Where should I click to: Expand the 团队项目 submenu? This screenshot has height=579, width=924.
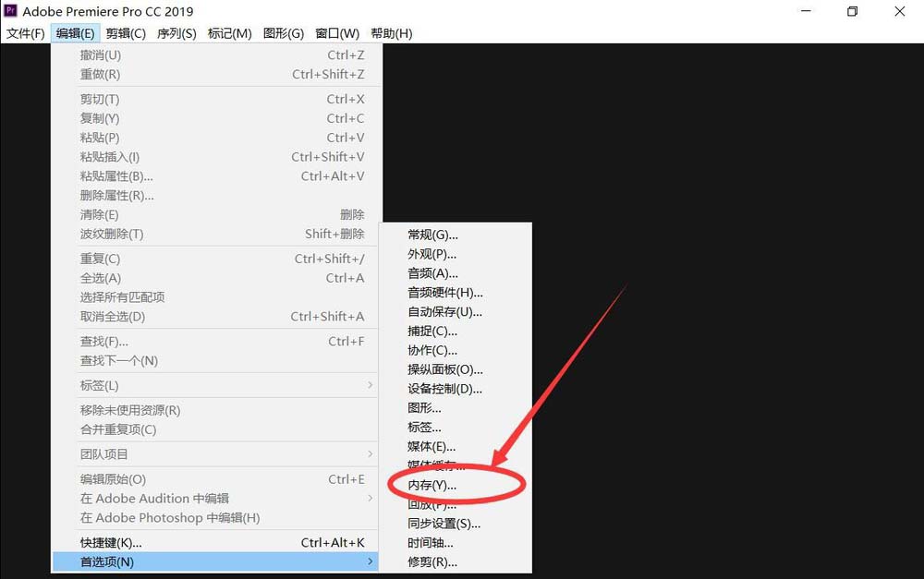[x=215, y=454]
